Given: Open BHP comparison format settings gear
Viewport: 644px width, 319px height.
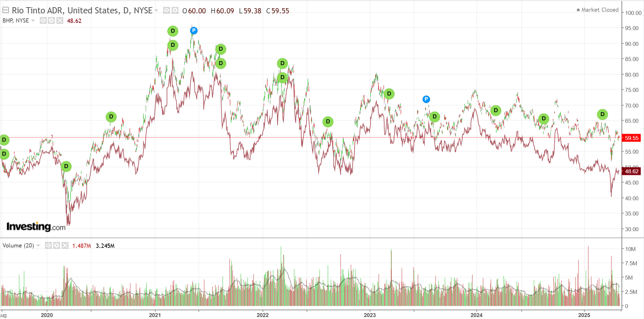Looking at the screenshot, I should [52, 21].
